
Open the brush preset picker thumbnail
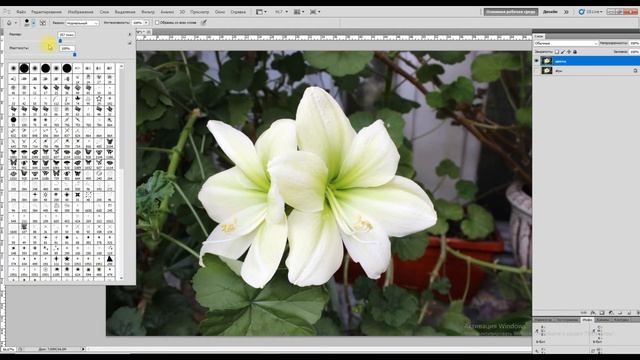(x=27, y=22)
